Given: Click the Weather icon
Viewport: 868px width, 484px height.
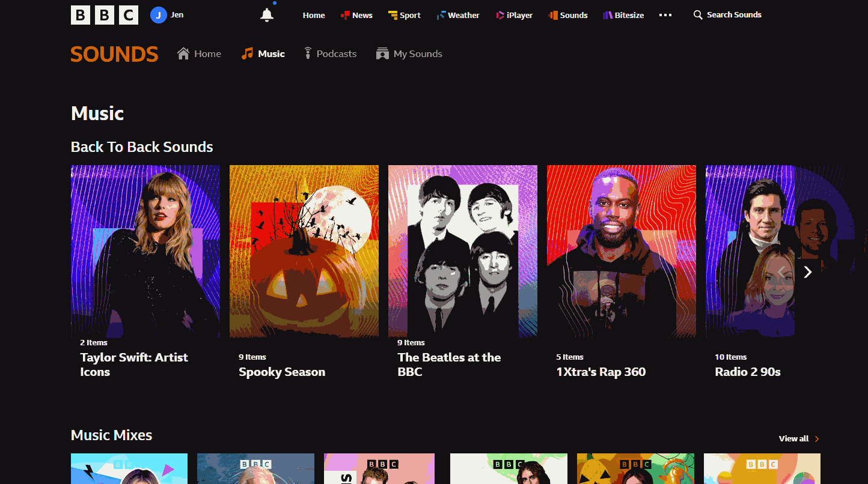Looking at the screenshot, I should click(441, 15).
